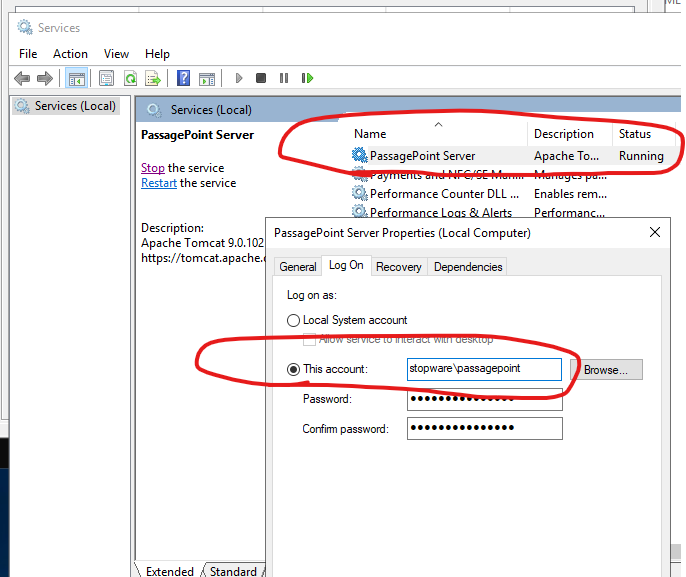The height and width of the screenshot is (577, 686).
Task: Select the This account radio button
Action: click(293, 369)
